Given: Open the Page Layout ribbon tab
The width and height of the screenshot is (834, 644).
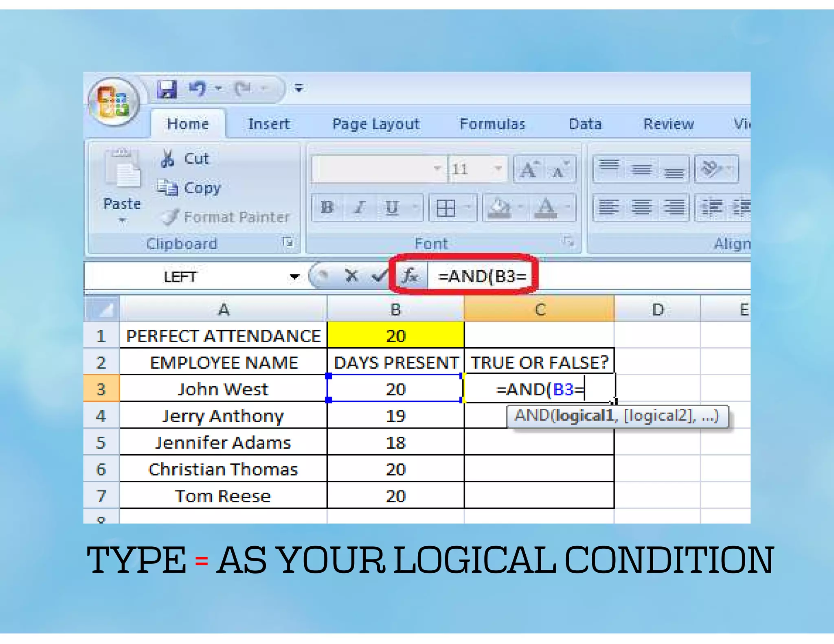Looking at the screenshot, I should point(375,124).
